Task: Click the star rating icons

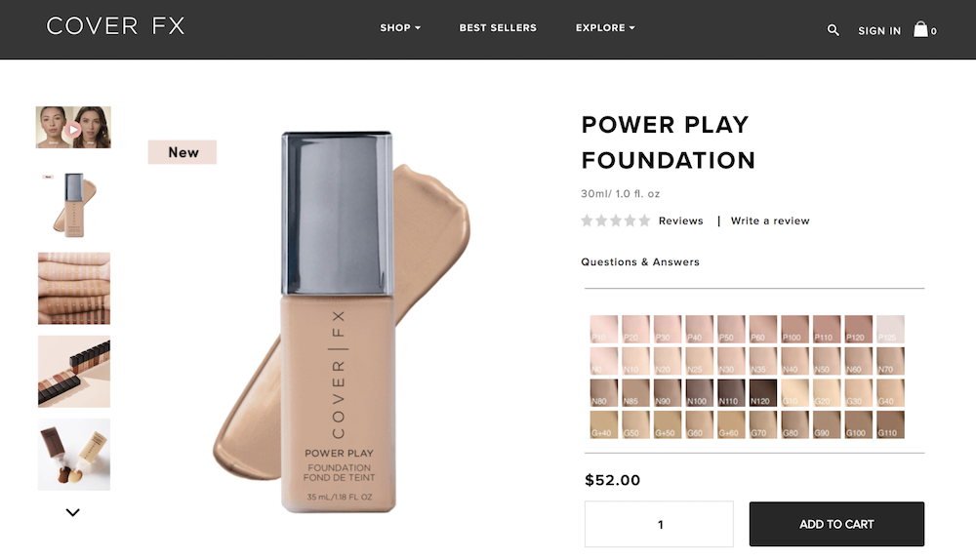Action: (x=616, y=220)
